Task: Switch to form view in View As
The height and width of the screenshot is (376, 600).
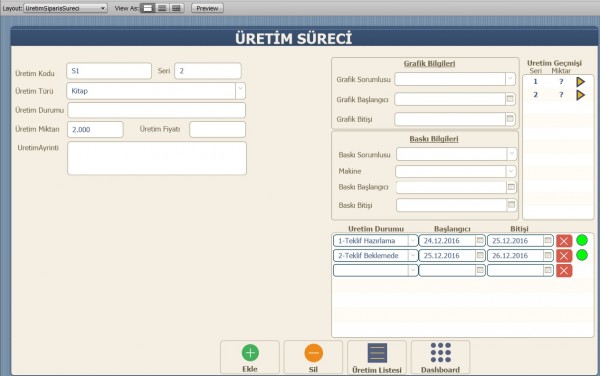Action: (148, 8)
